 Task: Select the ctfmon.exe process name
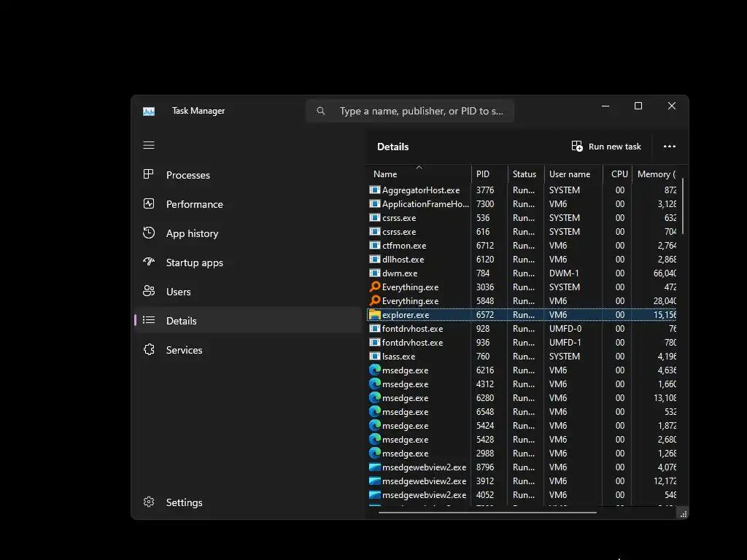pos(404,246)
